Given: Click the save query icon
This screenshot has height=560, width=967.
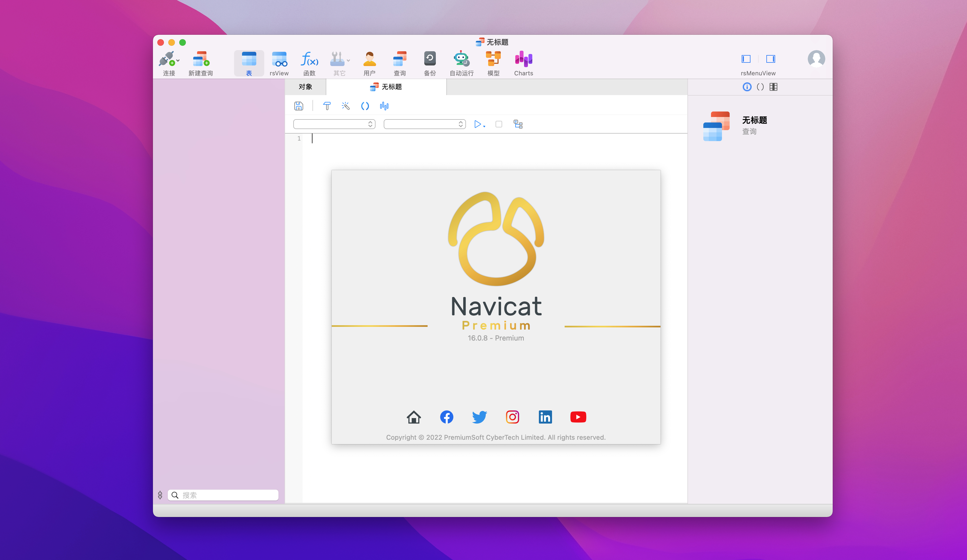Looking at the screenshot, I should click(x=298, y=106).
